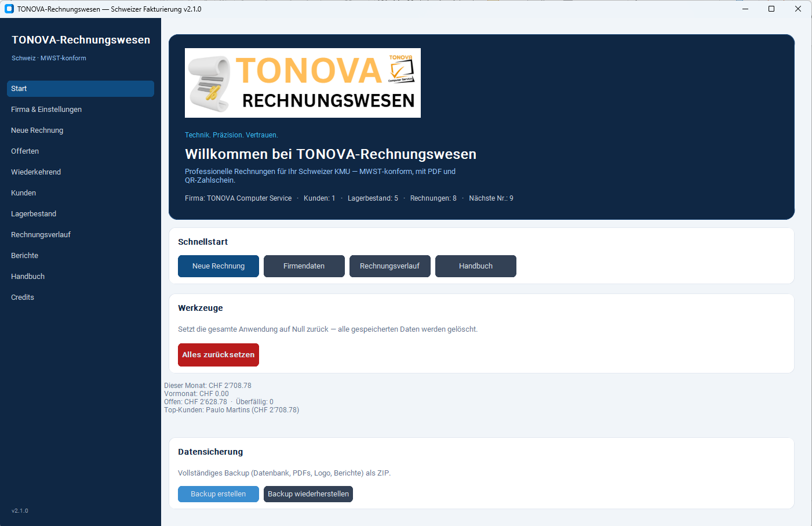This screenshot has width=812, height=526.
Task: Click the 'Technik. Präzision. Vertrauen.' tagline
Action: [x=231, y=135]
